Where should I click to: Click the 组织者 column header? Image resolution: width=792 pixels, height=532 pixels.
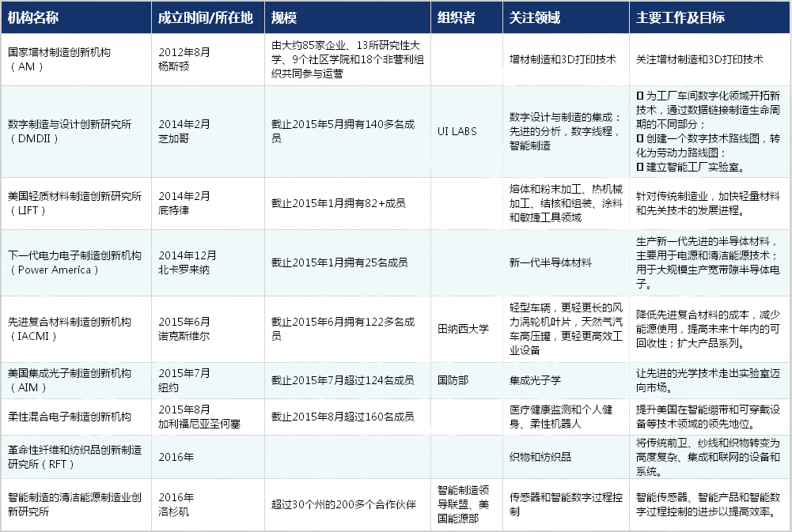(453, 15)
